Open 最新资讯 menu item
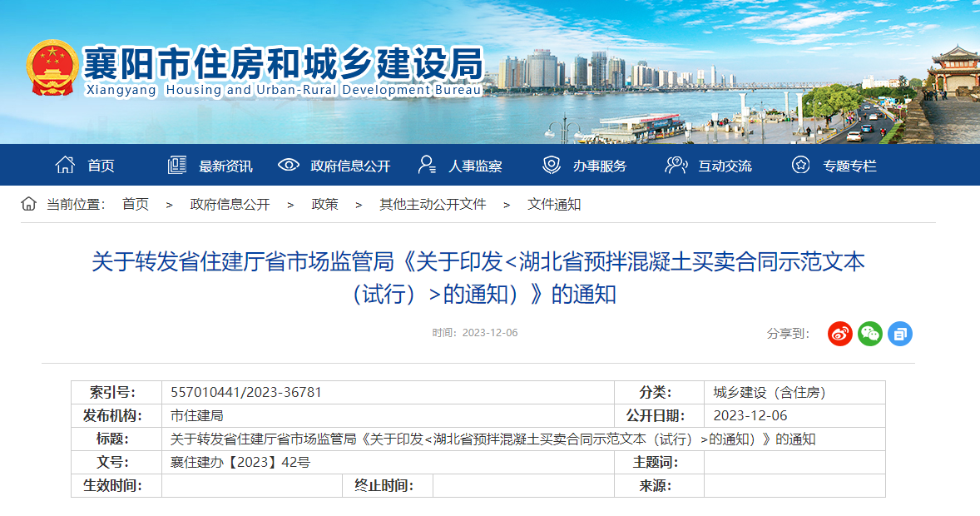The image size is (980, 516). (x=225, y=166)
